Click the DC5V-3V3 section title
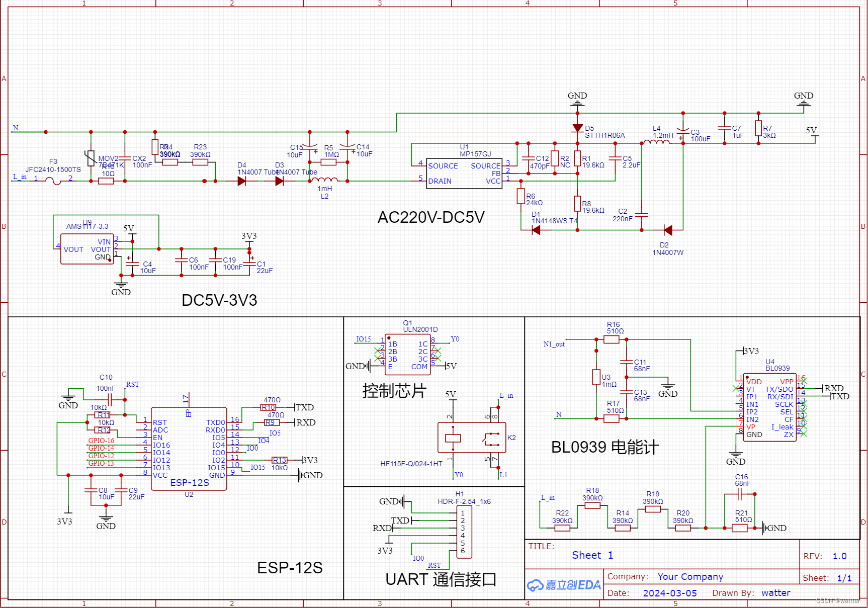This screenshot has width=868, height=608. 219,300
